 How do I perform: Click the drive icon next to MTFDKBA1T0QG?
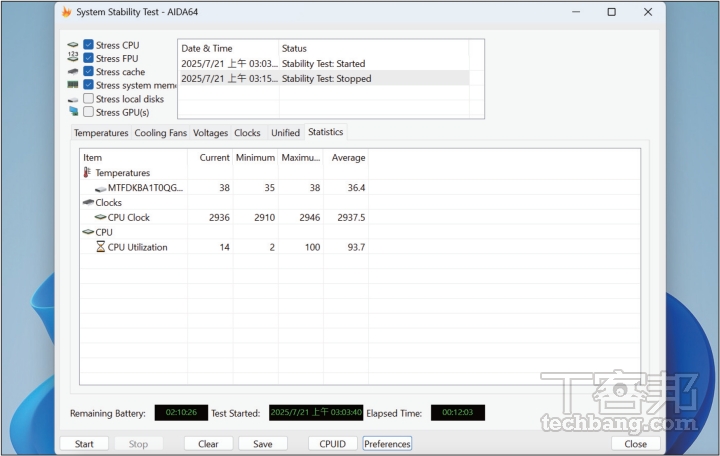100,188
